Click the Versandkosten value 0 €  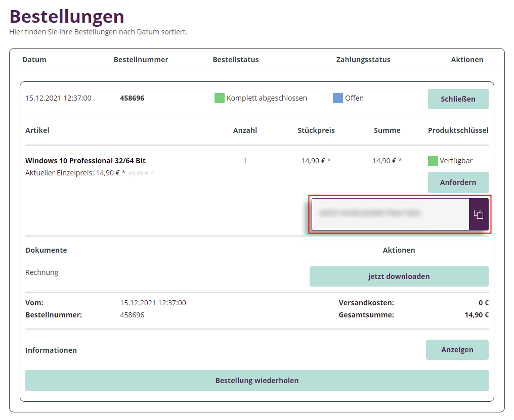tap(484, 303)
